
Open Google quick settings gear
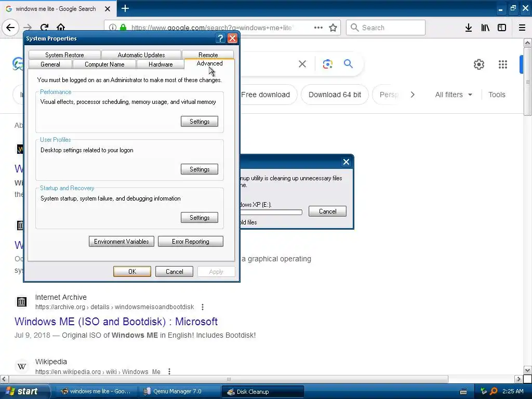478,64
